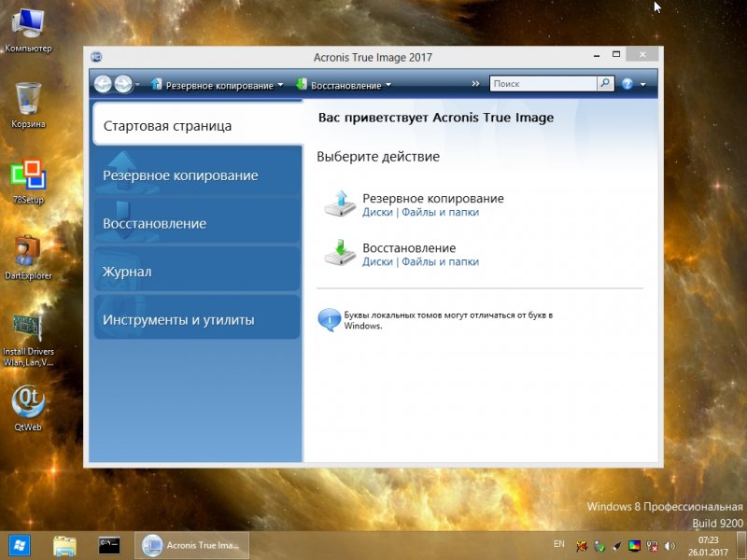Open the command prompt taskbar icon
The height and width of the screenshot is (560, 747).
[109, 545]
